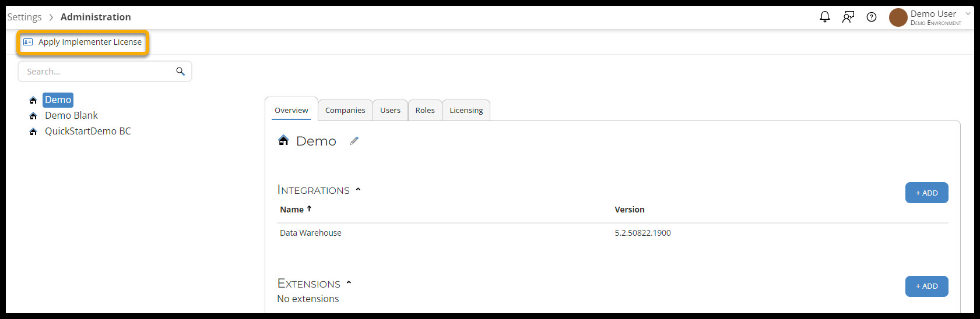Click the pencil icon to rename Demo
980x319 pixels.
click(x=354, y=141)
